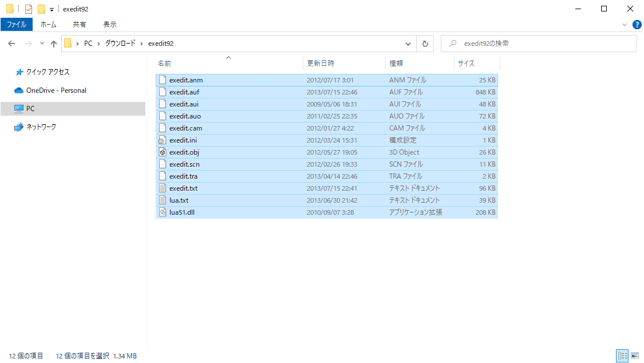644x363 pixels.
Task: Click the exedit.obj 3D object icon
Action: [x=163, y=152]
